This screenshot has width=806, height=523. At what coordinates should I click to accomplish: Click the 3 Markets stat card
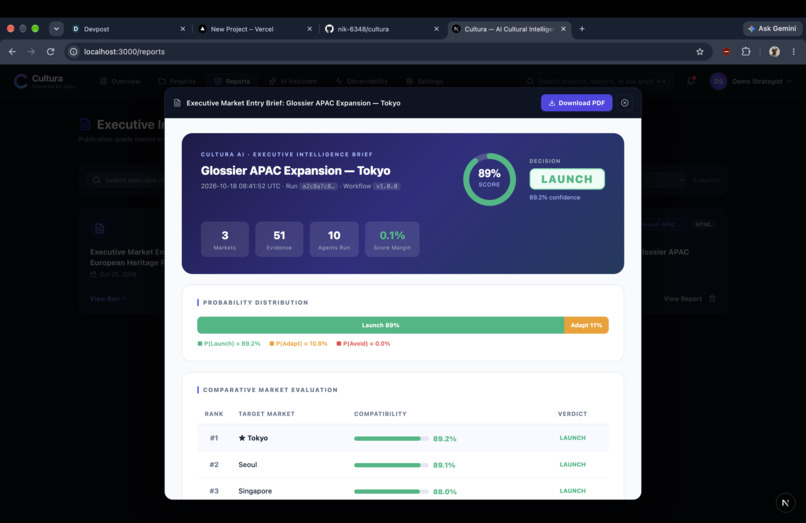click(225, 239)
